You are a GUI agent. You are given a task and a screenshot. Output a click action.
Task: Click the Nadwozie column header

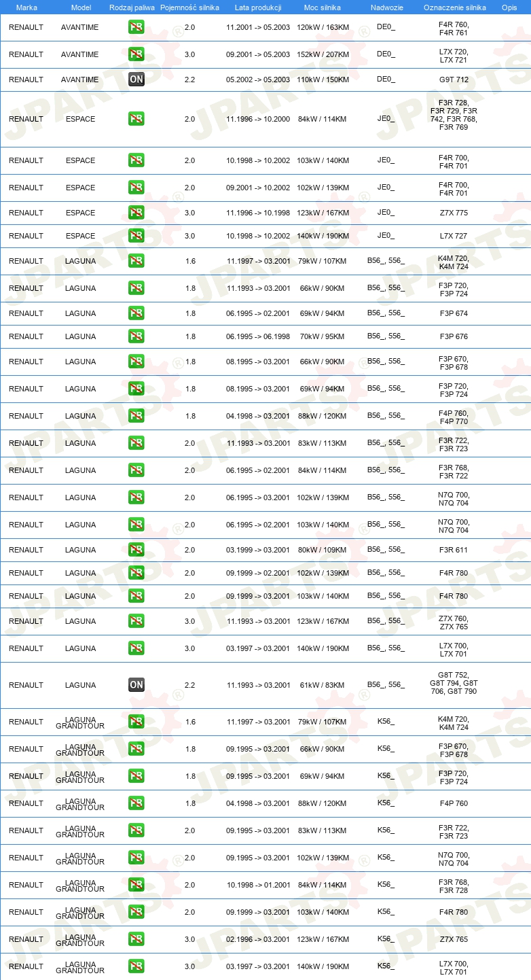click(x=386, y=7)
